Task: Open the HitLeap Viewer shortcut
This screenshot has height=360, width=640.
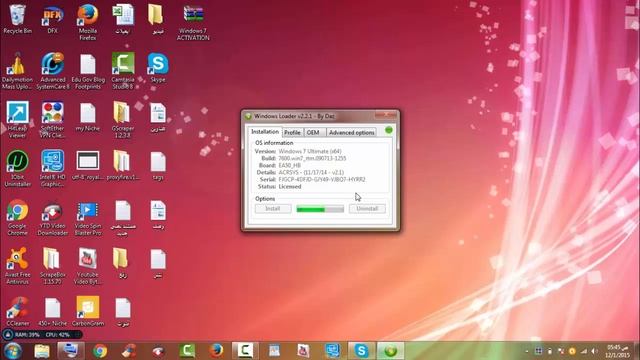Action: pos(17,120)
